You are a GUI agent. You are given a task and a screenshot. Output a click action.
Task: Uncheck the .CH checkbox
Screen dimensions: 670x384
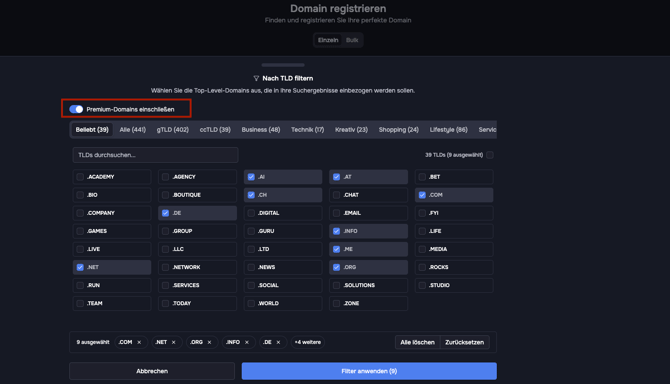point(251,195)
